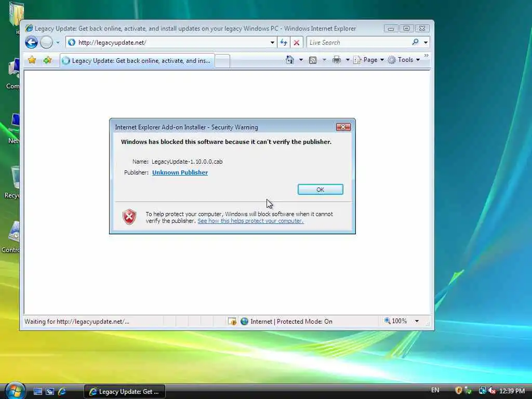Launch Internet Explorer from Quick Launch

pos(62,392)
